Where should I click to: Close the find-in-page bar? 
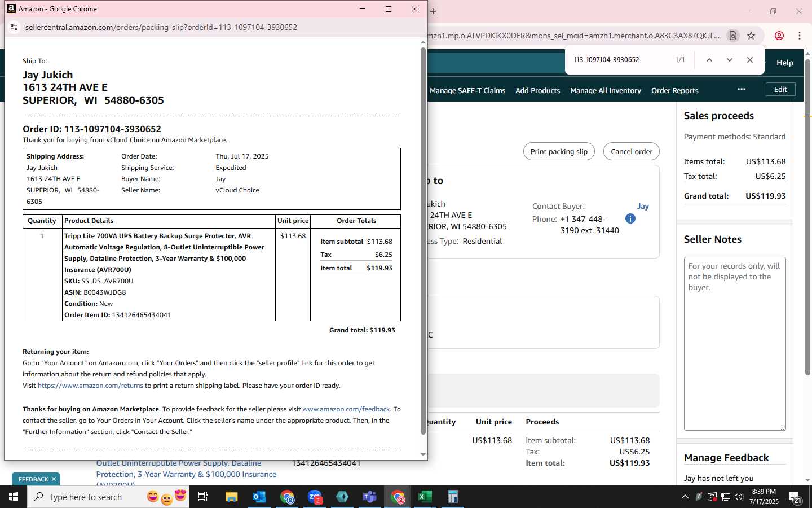click(750, 60)
